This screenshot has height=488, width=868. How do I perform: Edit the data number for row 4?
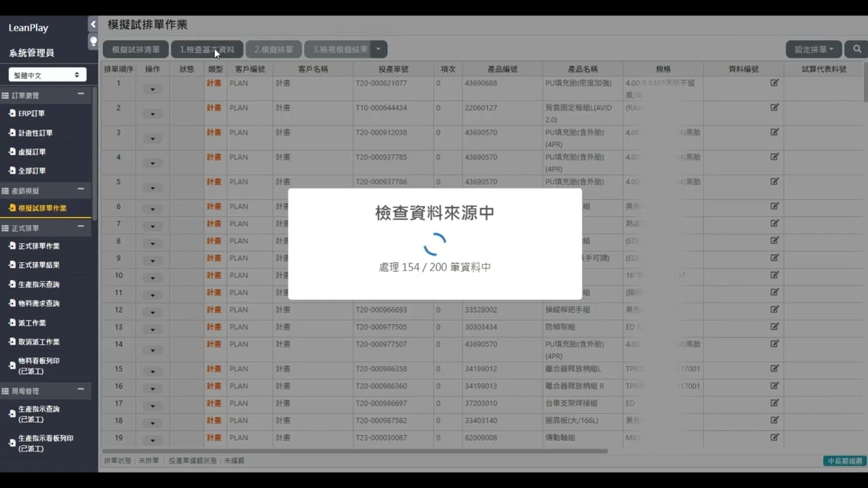(x=774, y=157)
